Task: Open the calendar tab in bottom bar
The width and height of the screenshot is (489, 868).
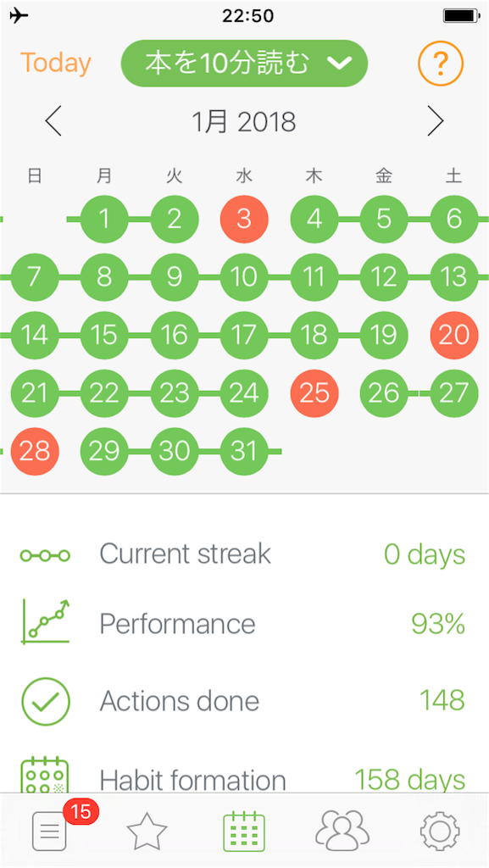Action: [244, 831]
